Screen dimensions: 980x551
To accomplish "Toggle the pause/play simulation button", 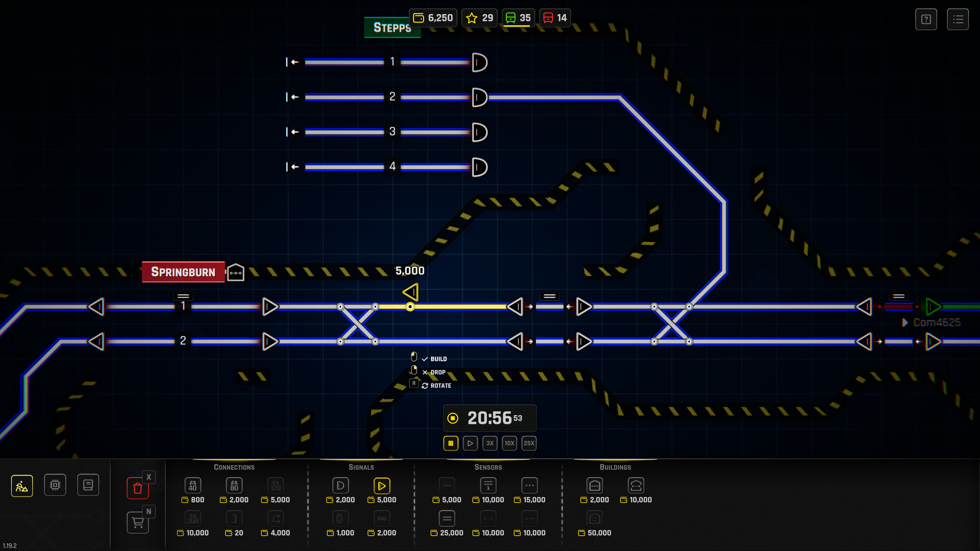I will [450, 443].
